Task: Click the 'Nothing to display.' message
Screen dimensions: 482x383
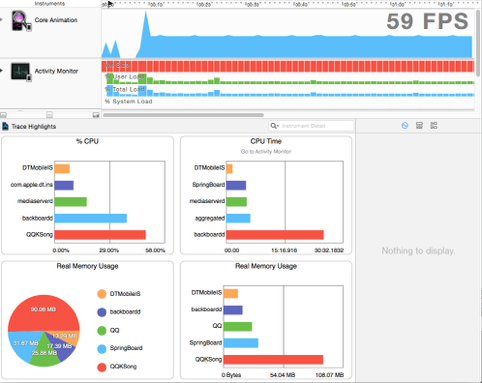Action: tap(418, 251)
